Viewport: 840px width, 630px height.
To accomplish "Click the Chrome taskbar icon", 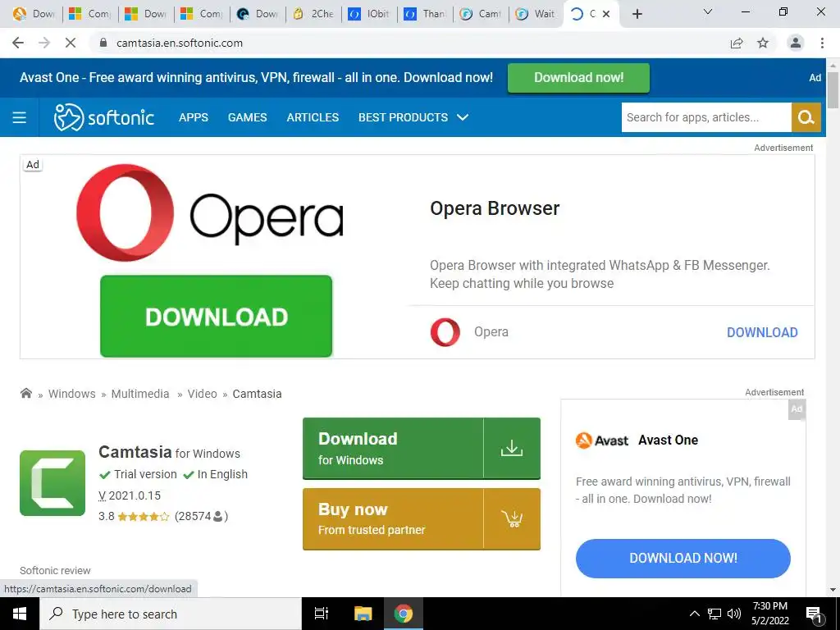I will tap(404, 614).
